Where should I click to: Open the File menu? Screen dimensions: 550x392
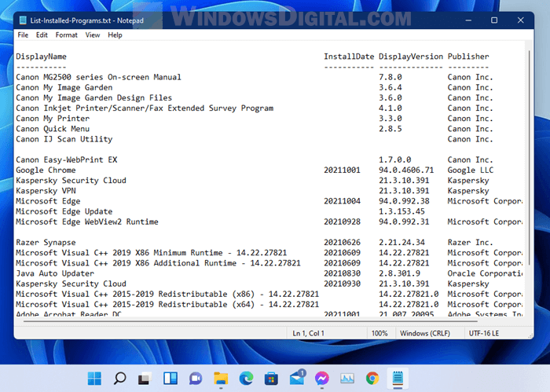[23, 35]
